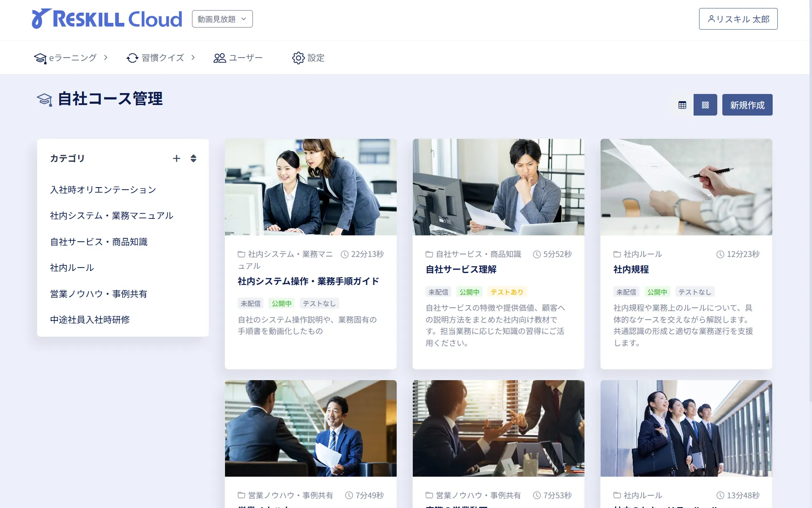Click the 未配信 tag on 社内システム操作 card
The height and width of the screenshot is (508, 812).
pos(250,304)
